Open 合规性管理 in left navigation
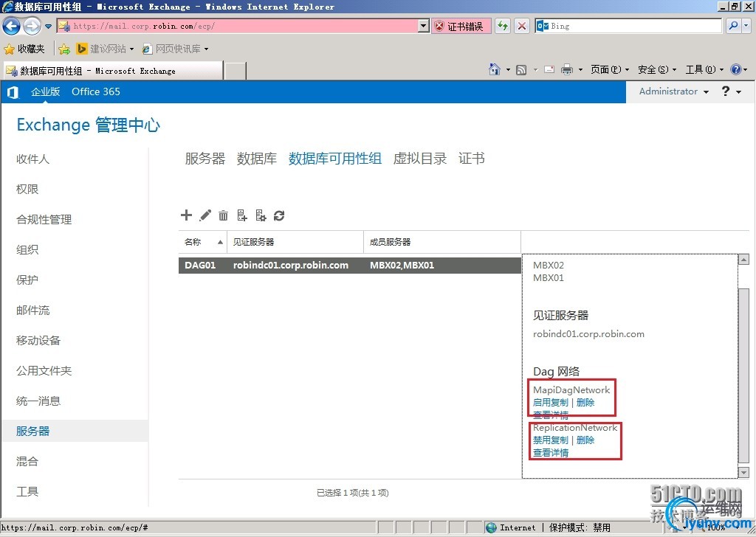 point(44,220)
